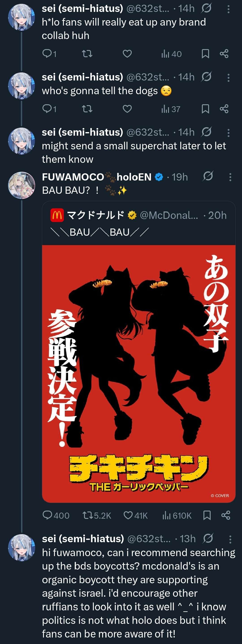Like the FUWAMOCO McDonald's quote post
242x644 pixels.
pyautogui.click(x=135, y=515)
